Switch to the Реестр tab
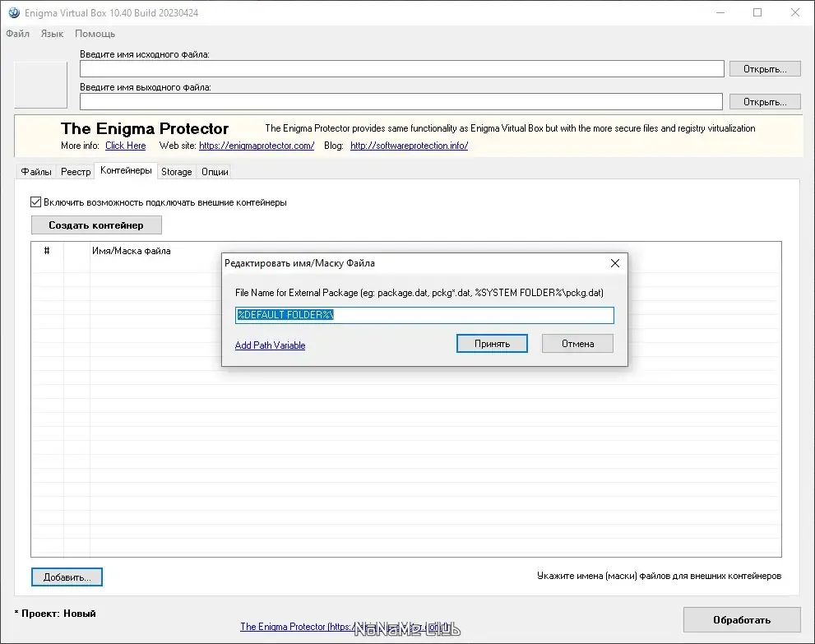815x644 pixels. point(76,172)
